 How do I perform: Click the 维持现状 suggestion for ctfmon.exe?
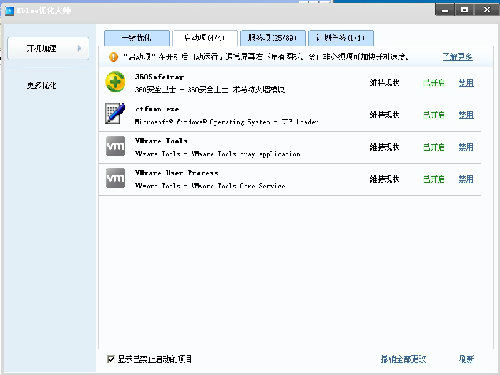click(x=384, y=115)
